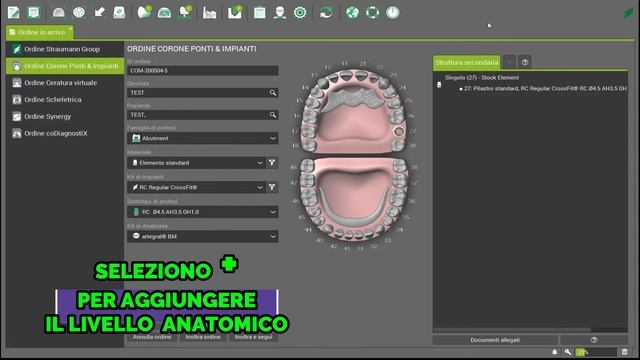
Task: Close the Ordine in arrivo tab
Action: tap(71, 28)
